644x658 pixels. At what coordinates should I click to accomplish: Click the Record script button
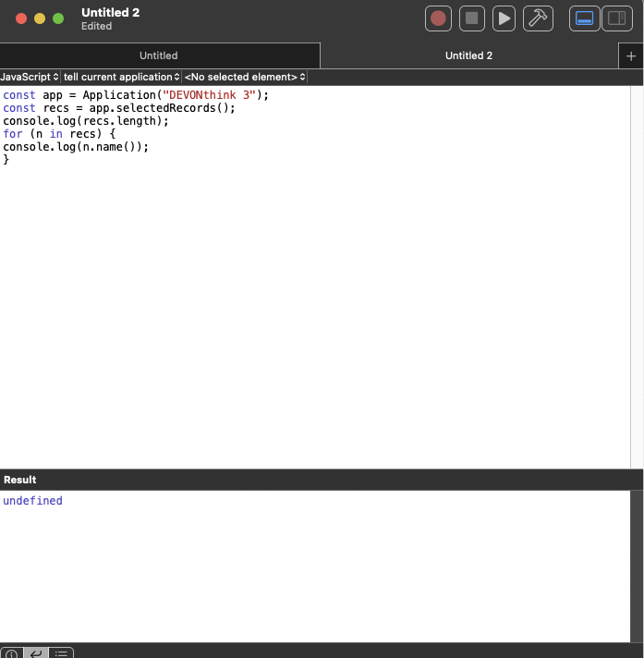click(x=438, y=18)
